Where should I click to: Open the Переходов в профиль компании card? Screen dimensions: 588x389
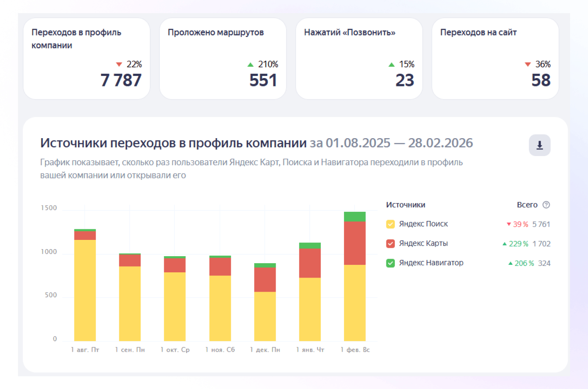[87, 59]
